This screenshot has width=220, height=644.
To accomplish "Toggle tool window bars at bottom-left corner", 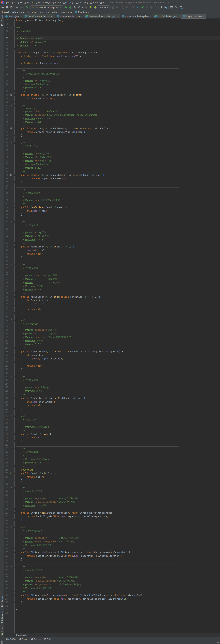I will [x=2, y=642].
